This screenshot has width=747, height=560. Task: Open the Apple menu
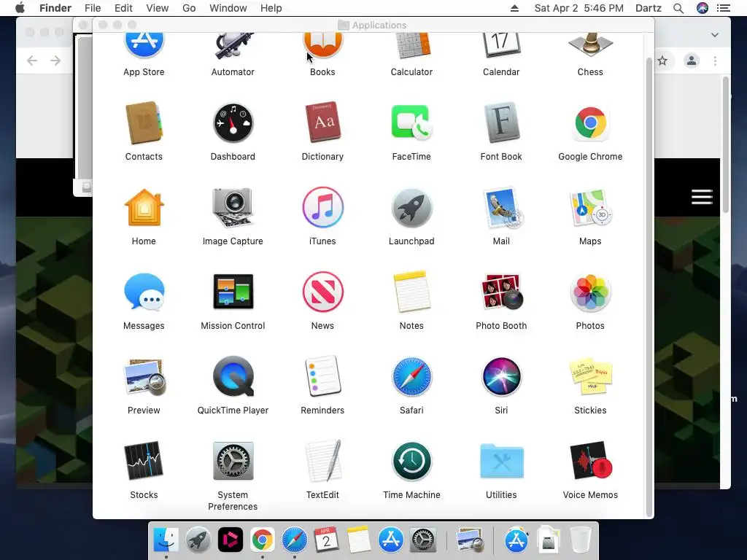click(20, 8)
